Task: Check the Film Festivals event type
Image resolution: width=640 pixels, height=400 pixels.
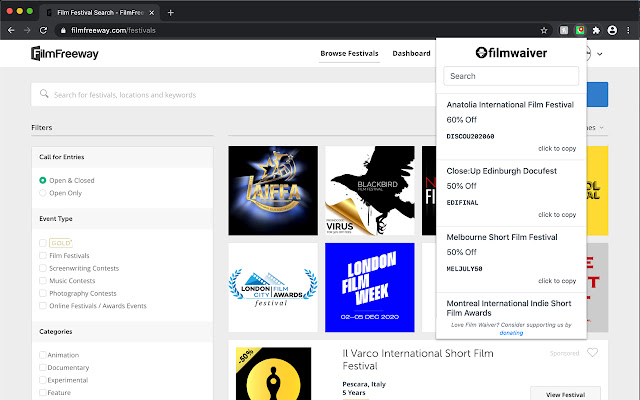Action: 43,255
